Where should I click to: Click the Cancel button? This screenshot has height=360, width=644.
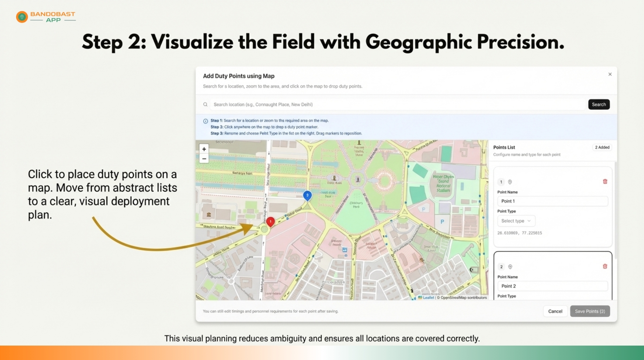(555, 311)
